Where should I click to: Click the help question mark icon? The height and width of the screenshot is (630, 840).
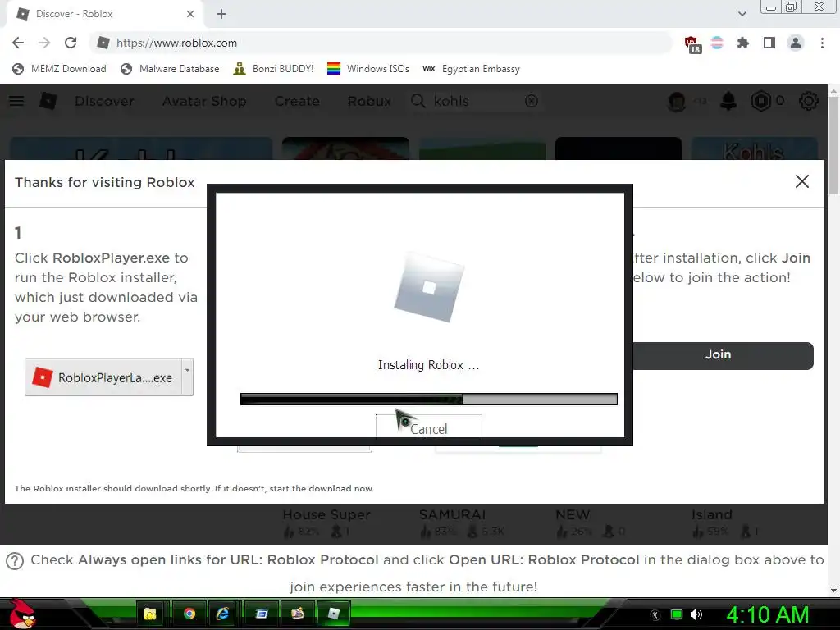15,561
